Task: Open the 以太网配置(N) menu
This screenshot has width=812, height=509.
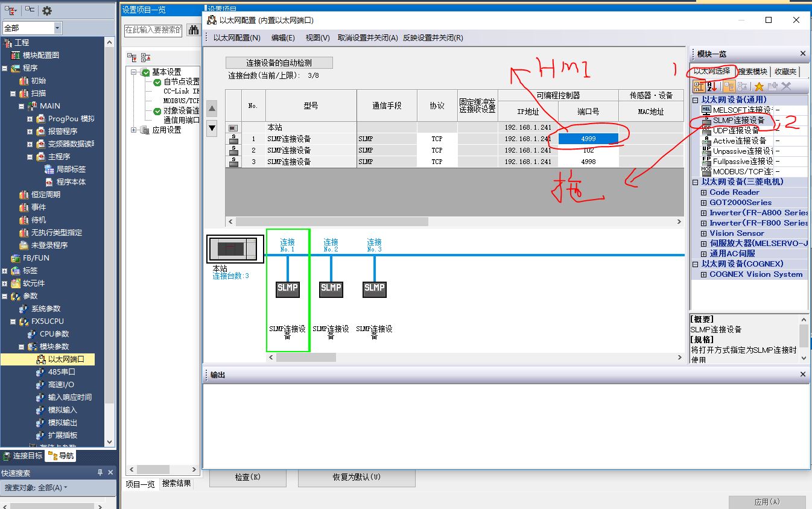Action: [236, 37]
